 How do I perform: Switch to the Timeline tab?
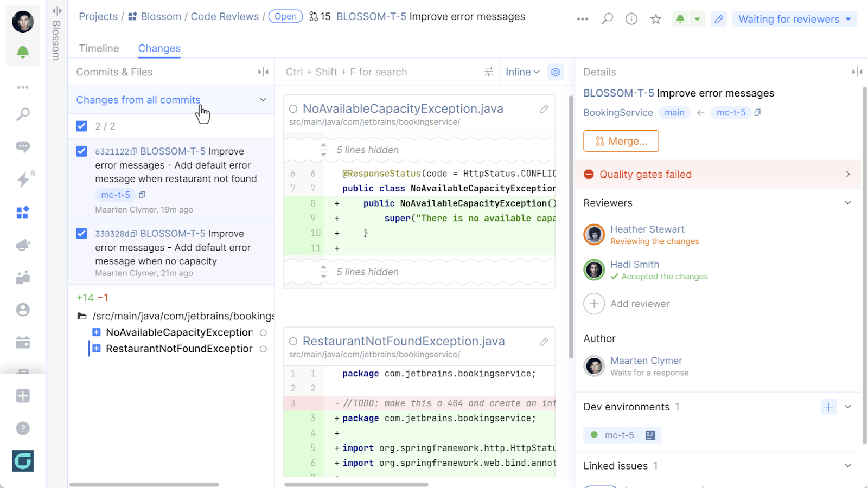tap(99, 48)
